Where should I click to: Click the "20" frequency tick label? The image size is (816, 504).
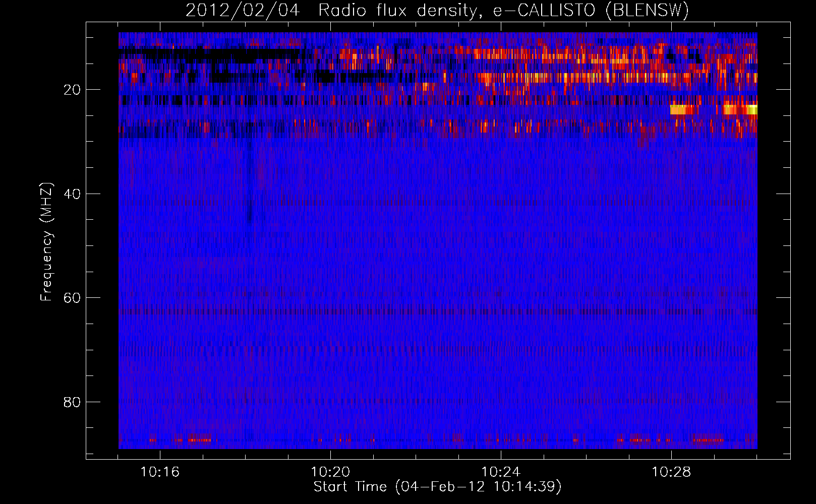[x=72, y=90]
